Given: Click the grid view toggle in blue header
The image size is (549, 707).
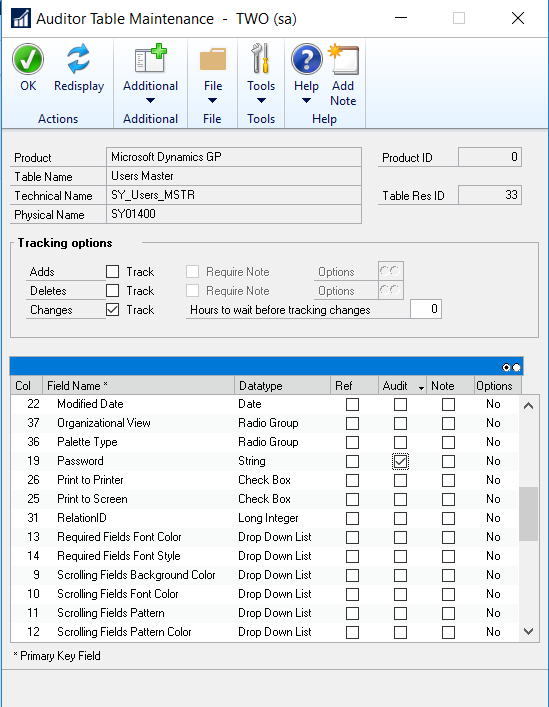Looking at the screenshot, I should pyautogui.click(x=512, y=367).
